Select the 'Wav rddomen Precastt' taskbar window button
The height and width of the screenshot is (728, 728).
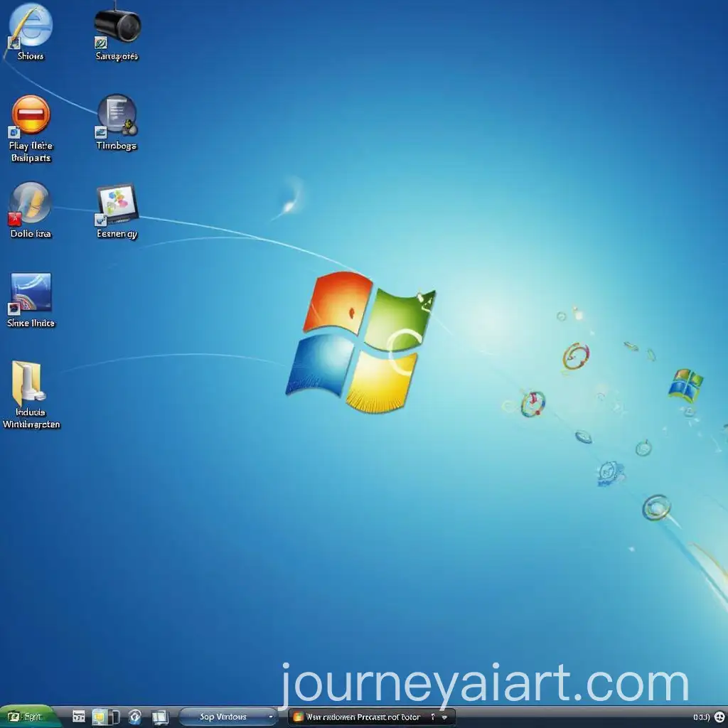(x=371, y=717)
